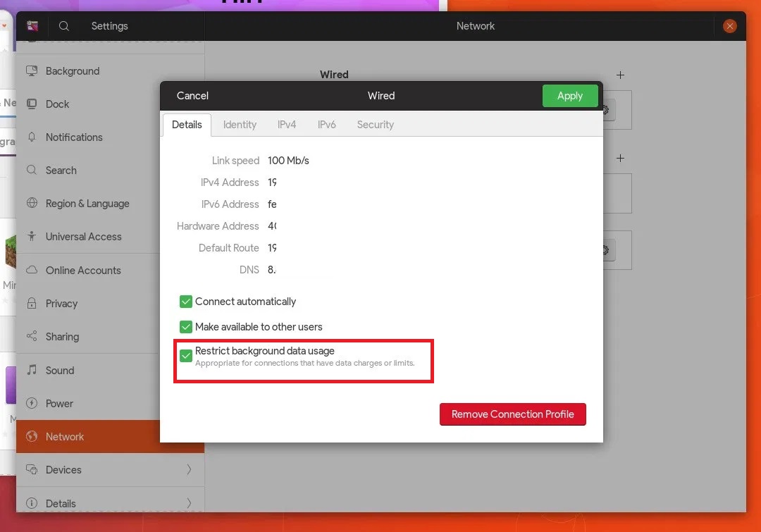Click the Power icon in sidebar
The height and width of the screenshot is (532, 761).
[32, 404]
